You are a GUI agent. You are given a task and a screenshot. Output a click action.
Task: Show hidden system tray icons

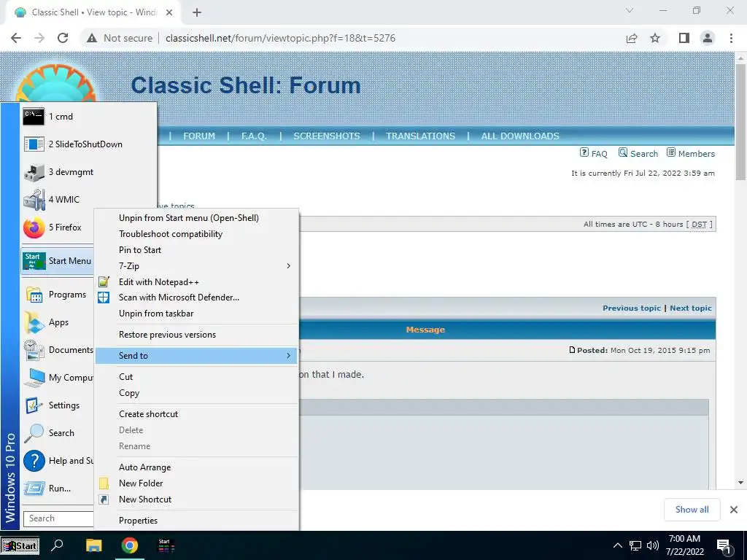tap(617, 545)
